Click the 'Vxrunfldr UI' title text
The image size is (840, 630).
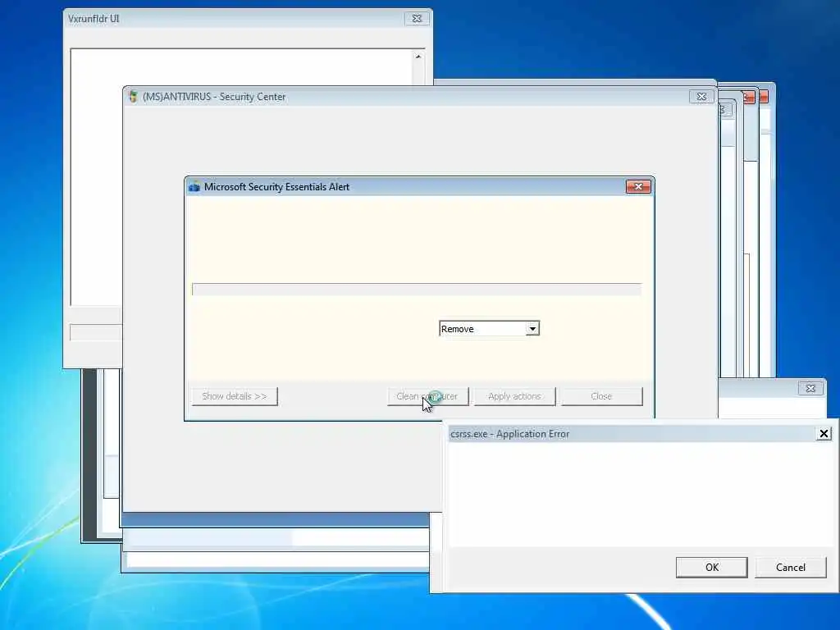coord(94,19)
